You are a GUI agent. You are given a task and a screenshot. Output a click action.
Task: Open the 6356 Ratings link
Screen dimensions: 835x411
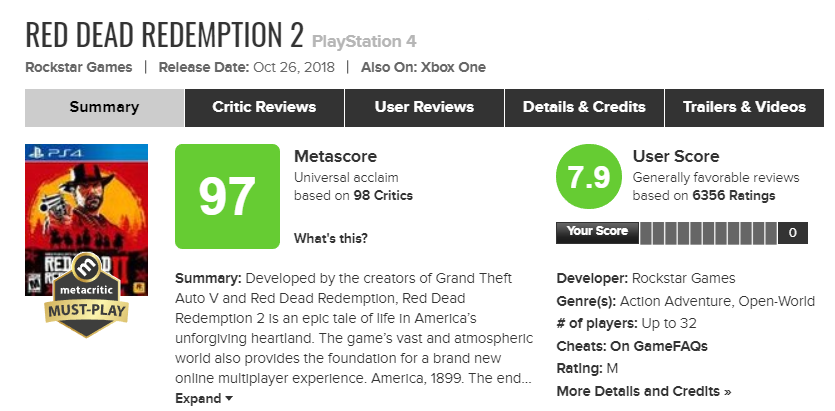pos(733,195)
